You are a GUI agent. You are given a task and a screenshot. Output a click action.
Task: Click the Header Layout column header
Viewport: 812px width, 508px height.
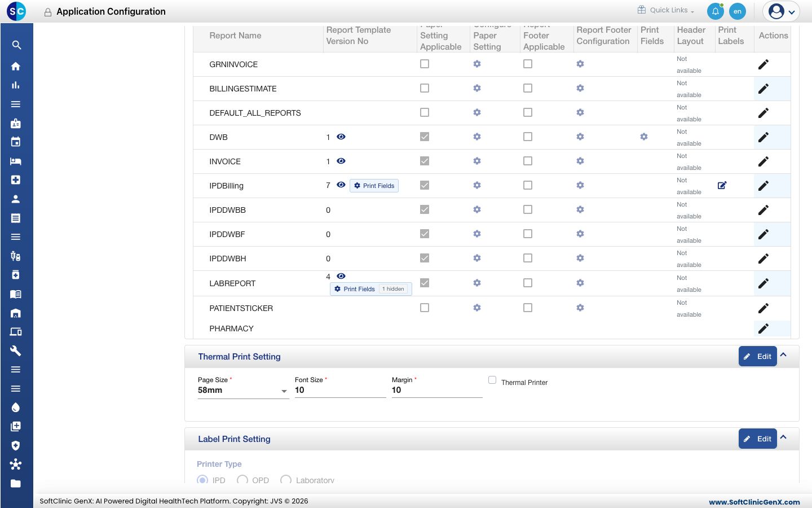pyautogui.click(x=691, y=36)
